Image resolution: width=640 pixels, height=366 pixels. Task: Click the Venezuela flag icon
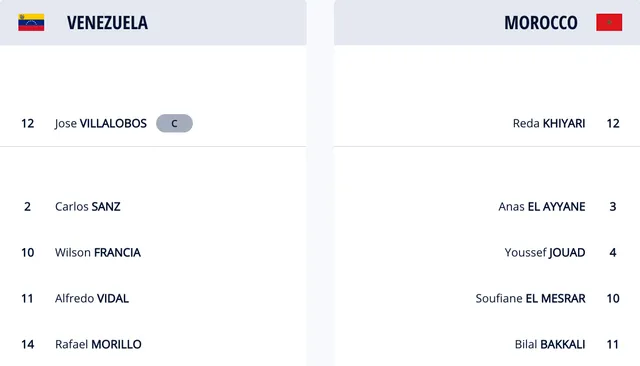point(31,22)
